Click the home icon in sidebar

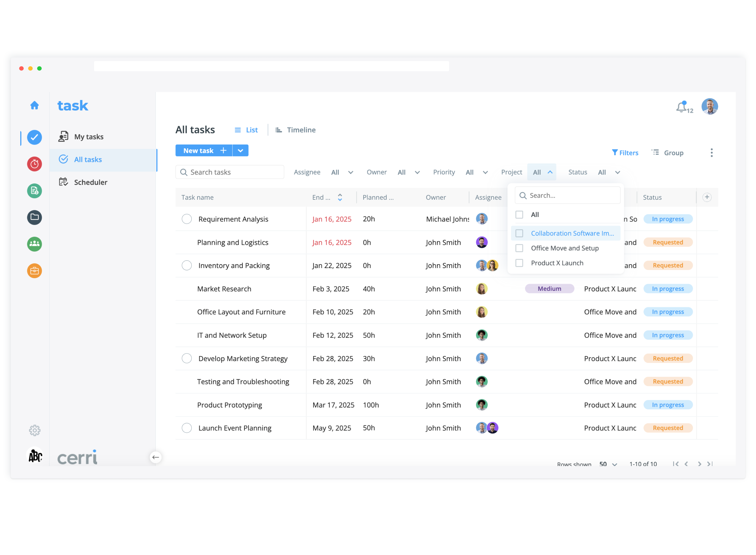34,106
